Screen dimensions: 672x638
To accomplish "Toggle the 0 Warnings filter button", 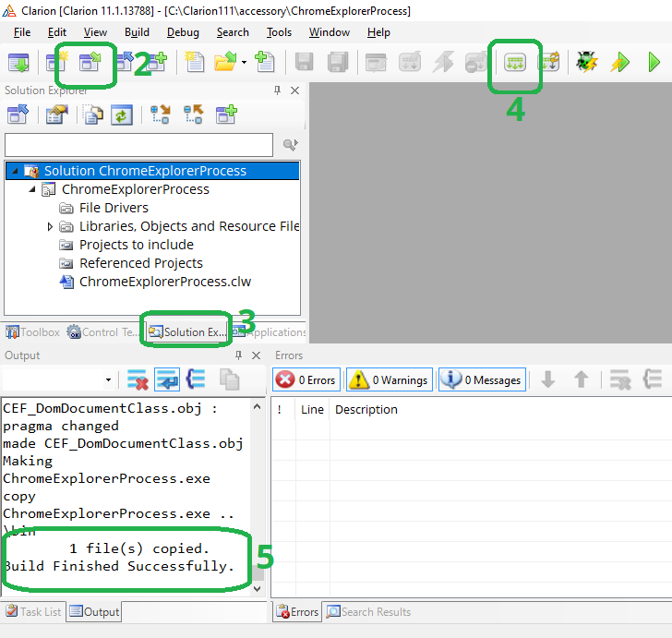I will (389, 379).
